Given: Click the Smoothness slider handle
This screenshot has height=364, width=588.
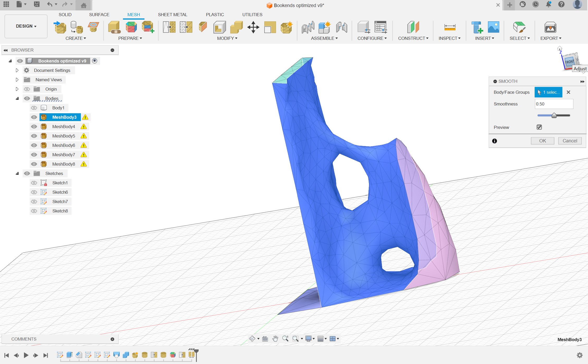Looking at the screenshot, I should click(554, 115).
